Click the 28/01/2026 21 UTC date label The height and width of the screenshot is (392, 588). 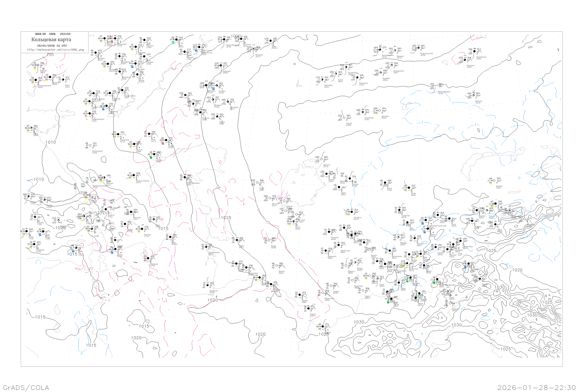[x=52, y=46]
